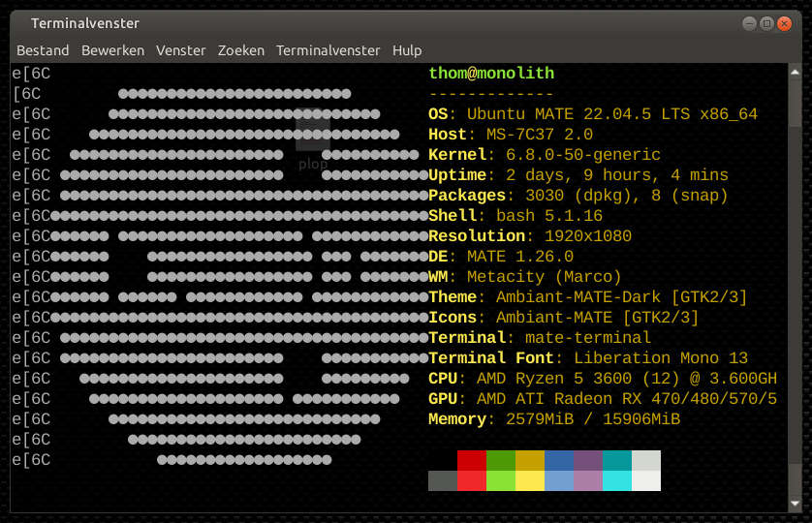The height and width of the screenshot is (523, 812).
Task: Click the bright cyan color block
Action: pyautogui.click(x=617, y=480)
